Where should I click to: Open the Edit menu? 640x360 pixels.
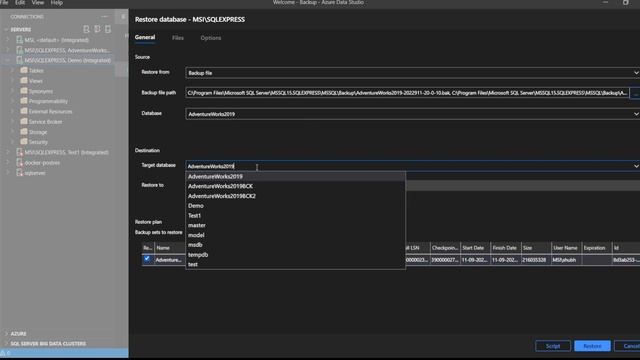[20, 2]
